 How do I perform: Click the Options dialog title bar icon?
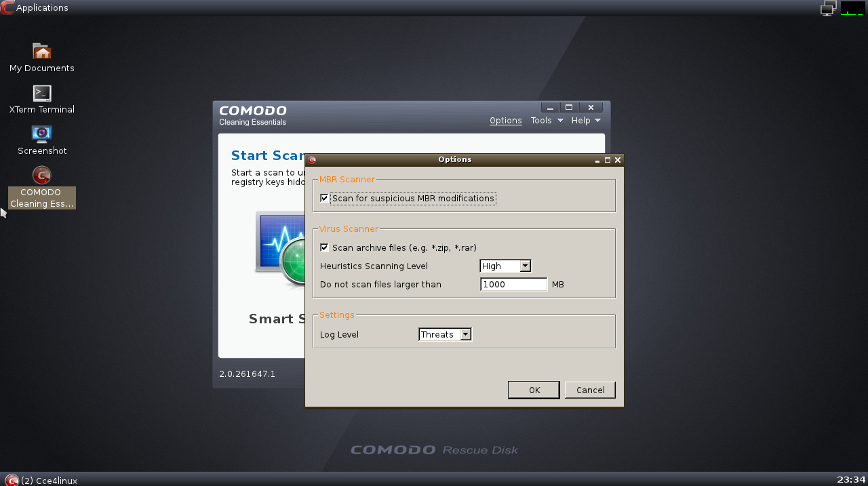[x=312, y=160]
